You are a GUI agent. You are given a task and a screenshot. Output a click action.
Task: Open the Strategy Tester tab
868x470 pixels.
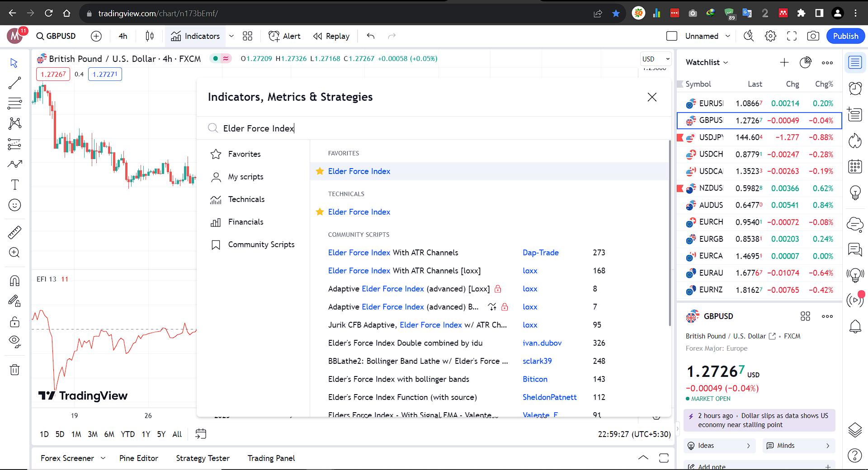(x=203, y=458)
